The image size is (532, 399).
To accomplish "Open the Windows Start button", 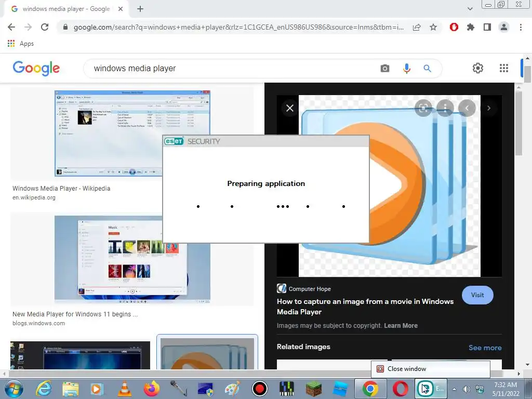I will click(14, 389).
